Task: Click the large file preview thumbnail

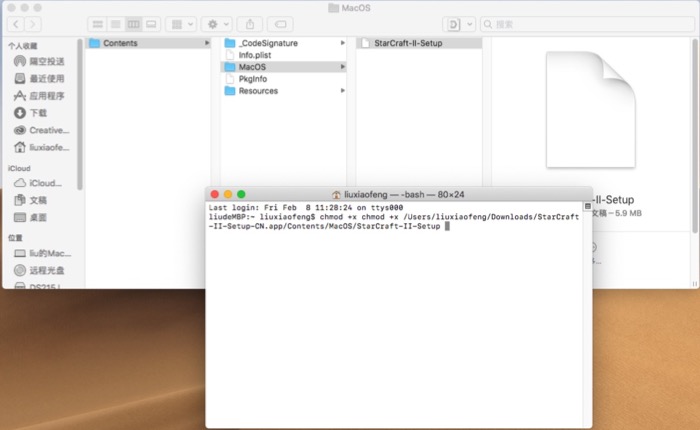Action: click(x=591, y=109)
